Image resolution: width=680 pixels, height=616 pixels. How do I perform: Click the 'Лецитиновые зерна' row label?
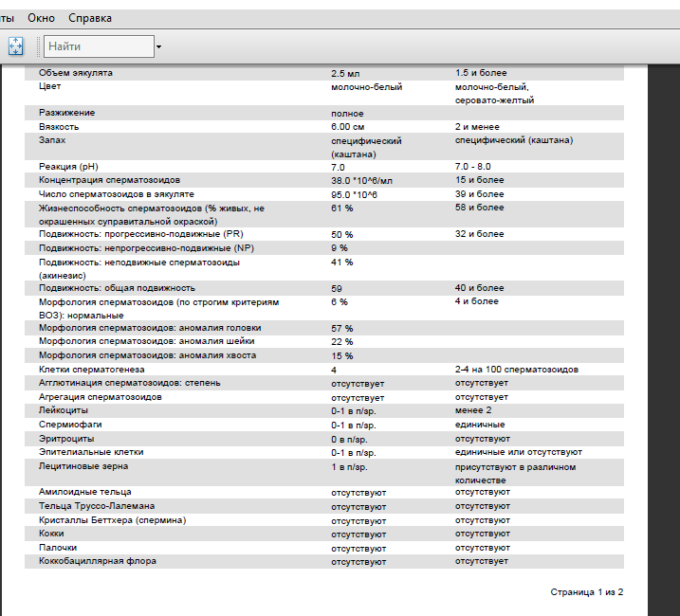pos(83,467)
